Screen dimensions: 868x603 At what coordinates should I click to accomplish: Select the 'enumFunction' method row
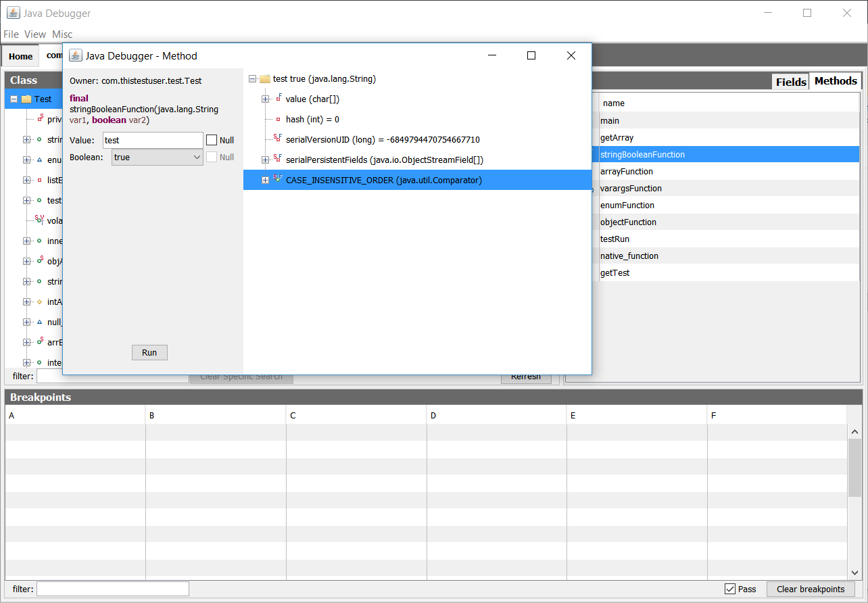[729, 205]
